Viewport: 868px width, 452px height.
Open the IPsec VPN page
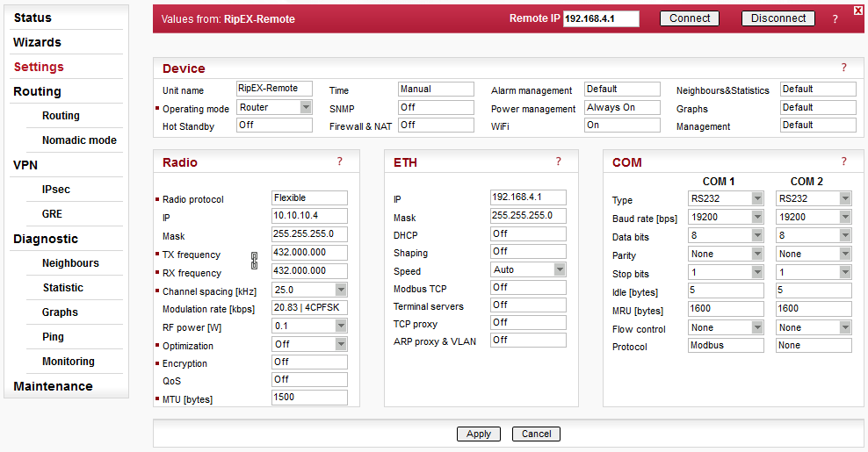(56, 190)
